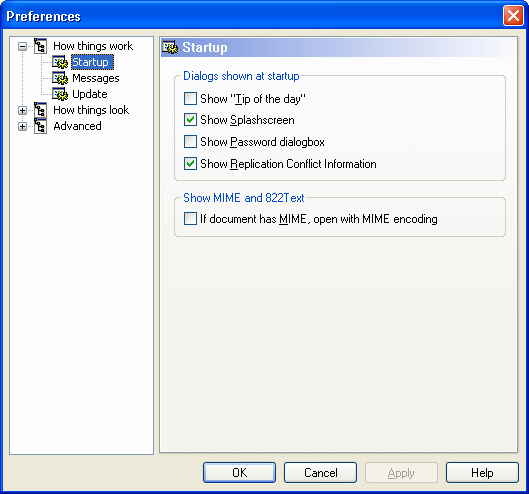
Task: Click the Cancel button
Action: pyautogui.click(x=321, y=472)
